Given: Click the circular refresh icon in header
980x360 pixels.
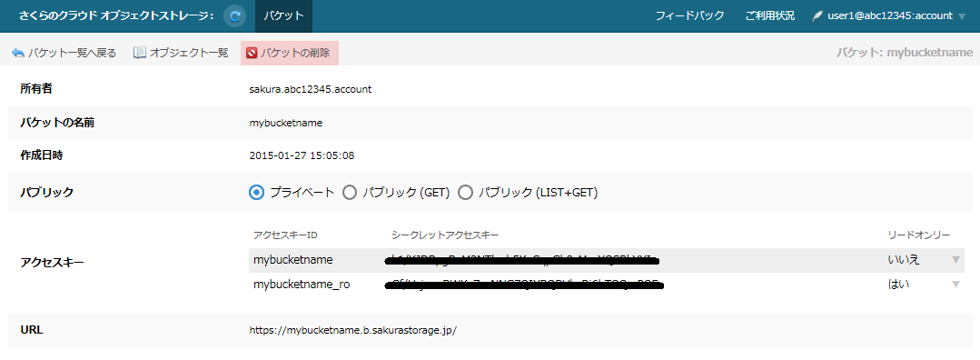Looking at the screenshot, I should (234, 16).
